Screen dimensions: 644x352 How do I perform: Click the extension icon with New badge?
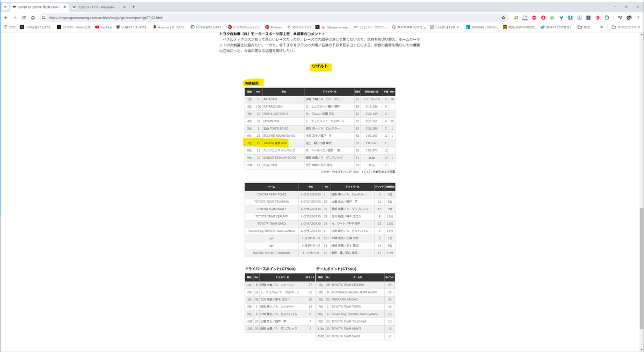tap(525, 17)
